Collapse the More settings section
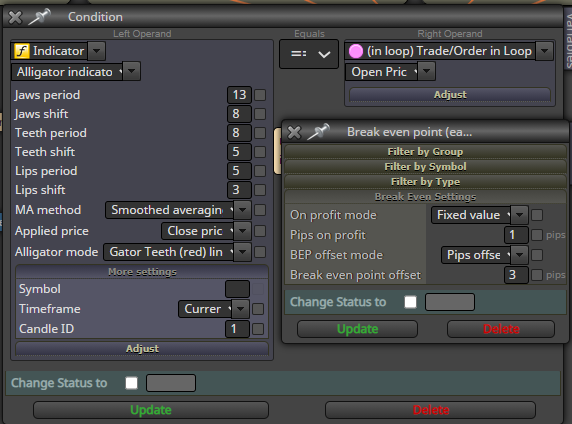Image resolution: width=572 pixels, height=424 pixels. pyautogui.click(x=142, y=272)
